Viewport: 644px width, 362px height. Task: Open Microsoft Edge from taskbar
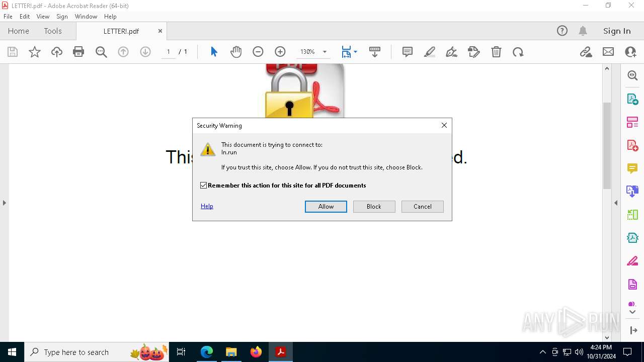point(207,352)
